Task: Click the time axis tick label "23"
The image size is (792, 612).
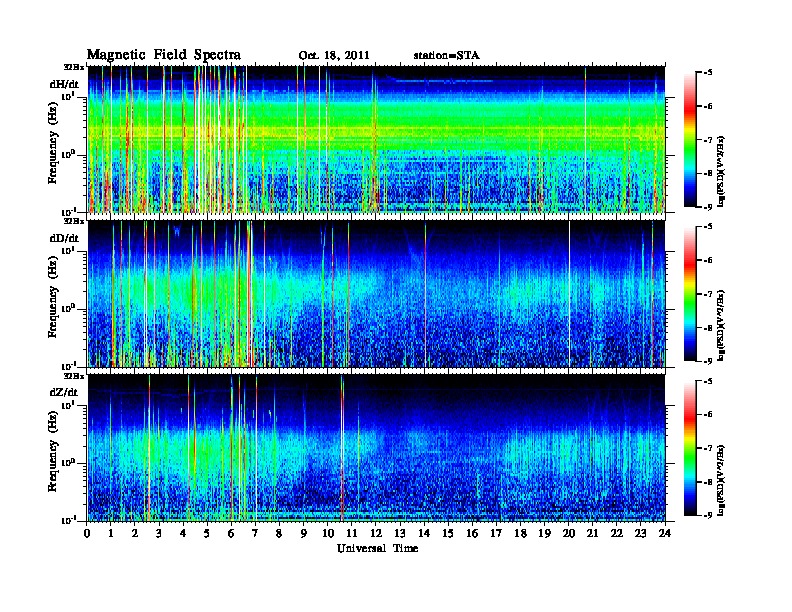Action: (641, 533)
